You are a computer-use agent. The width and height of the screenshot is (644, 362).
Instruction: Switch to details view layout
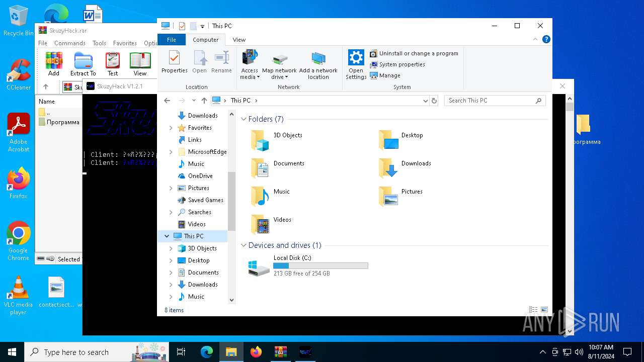coord(533,310)
